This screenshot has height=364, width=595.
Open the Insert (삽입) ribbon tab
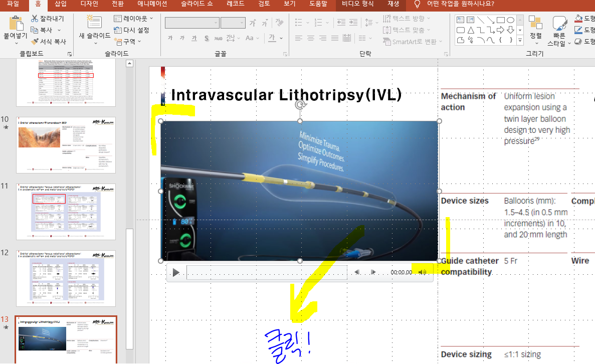point(60,4)
